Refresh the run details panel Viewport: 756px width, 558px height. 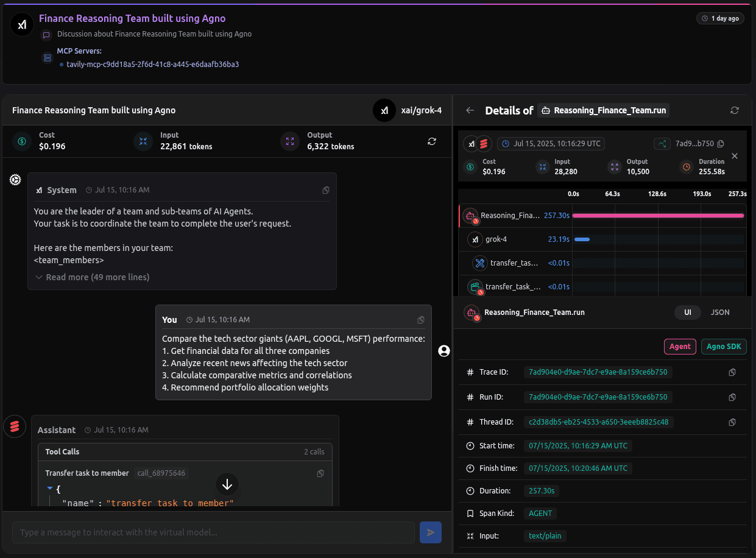coord(735,110)
